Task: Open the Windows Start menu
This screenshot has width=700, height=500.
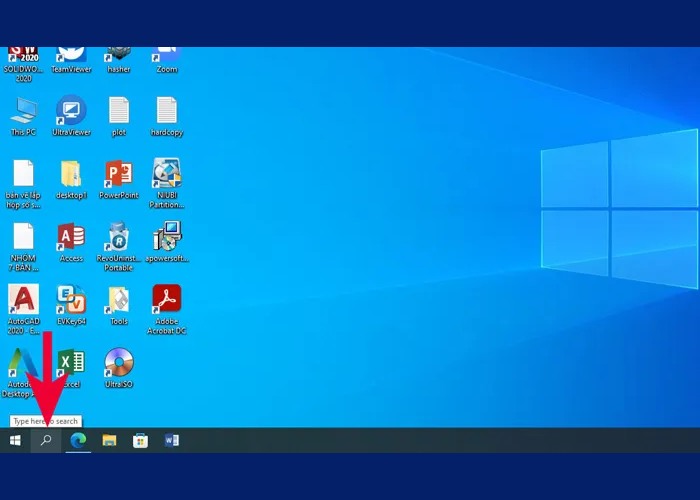Action: 15,440
